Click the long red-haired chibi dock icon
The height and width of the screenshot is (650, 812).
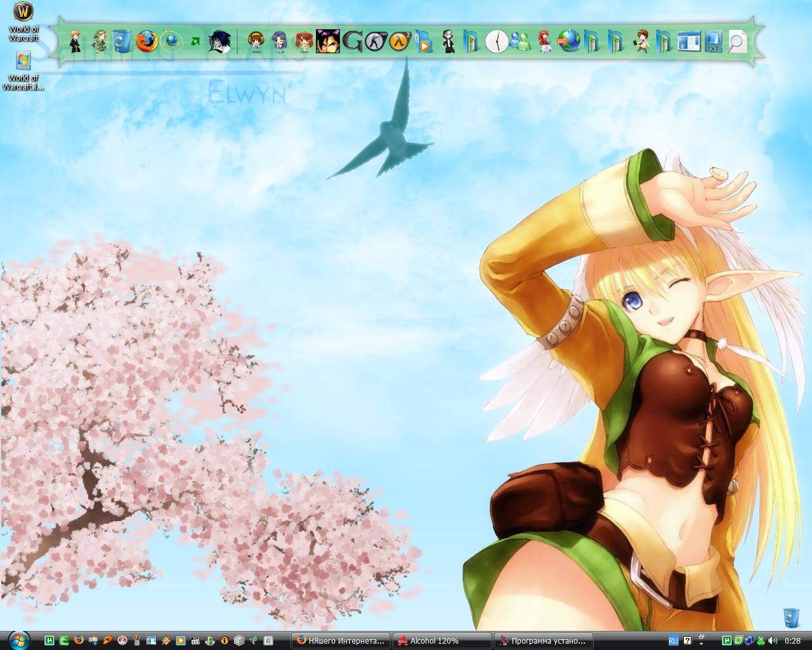(545, 41)
